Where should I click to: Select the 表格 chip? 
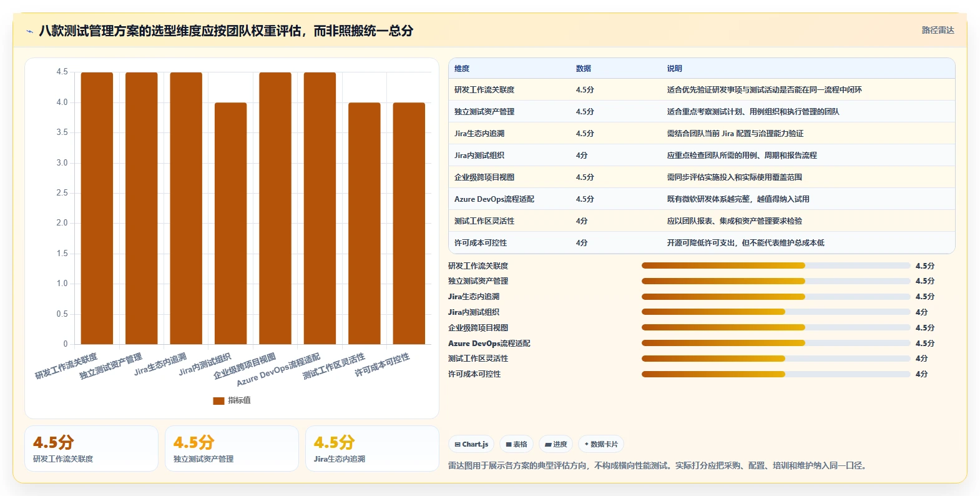point(516,444)
